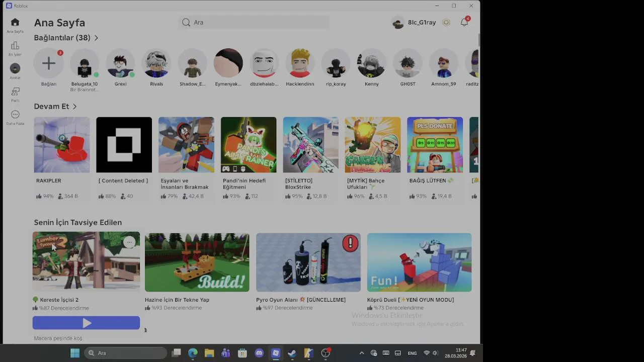Click the Senin İçin Tavsiye Edilen heading
This screenshot has width=644, height=362.
pos(78,222)
